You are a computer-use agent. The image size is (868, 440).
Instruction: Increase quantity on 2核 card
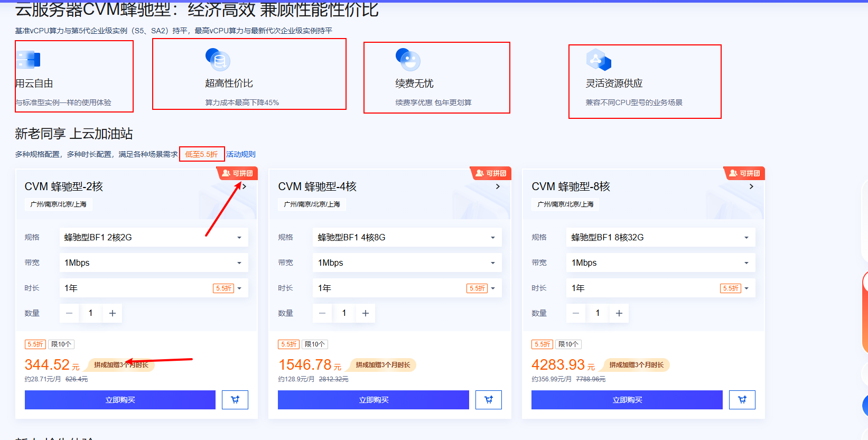[112, 313]
